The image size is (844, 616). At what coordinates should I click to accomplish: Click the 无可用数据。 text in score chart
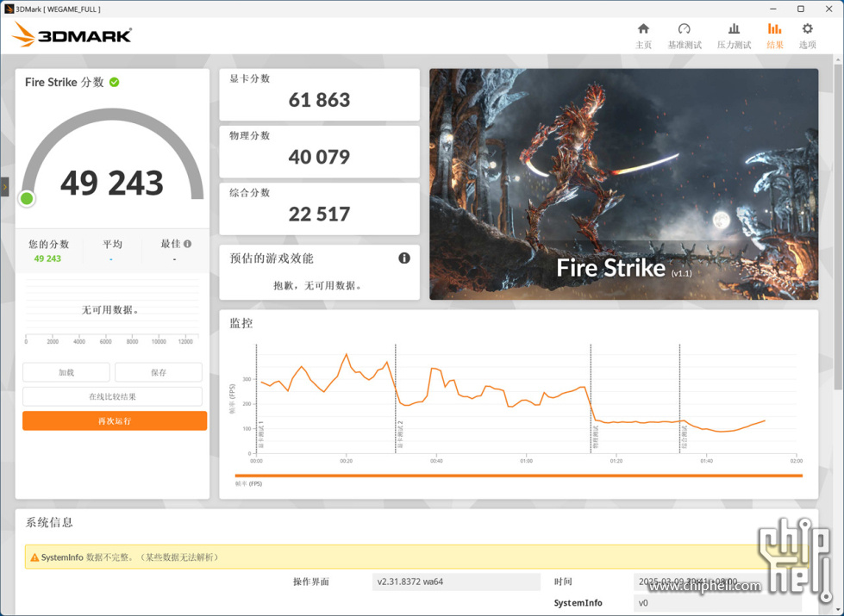(x=110, y=310)
